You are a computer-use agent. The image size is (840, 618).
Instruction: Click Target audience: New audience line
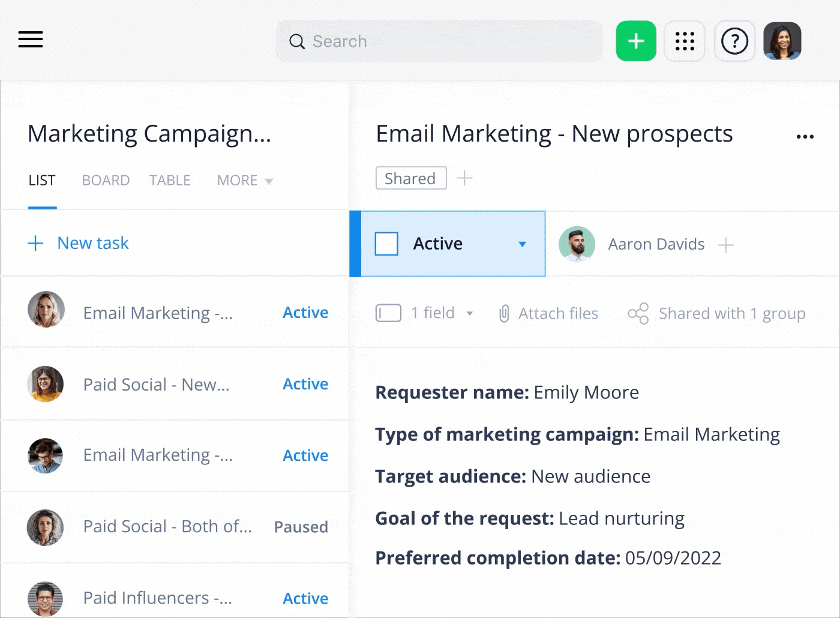(x=513, y=476)
